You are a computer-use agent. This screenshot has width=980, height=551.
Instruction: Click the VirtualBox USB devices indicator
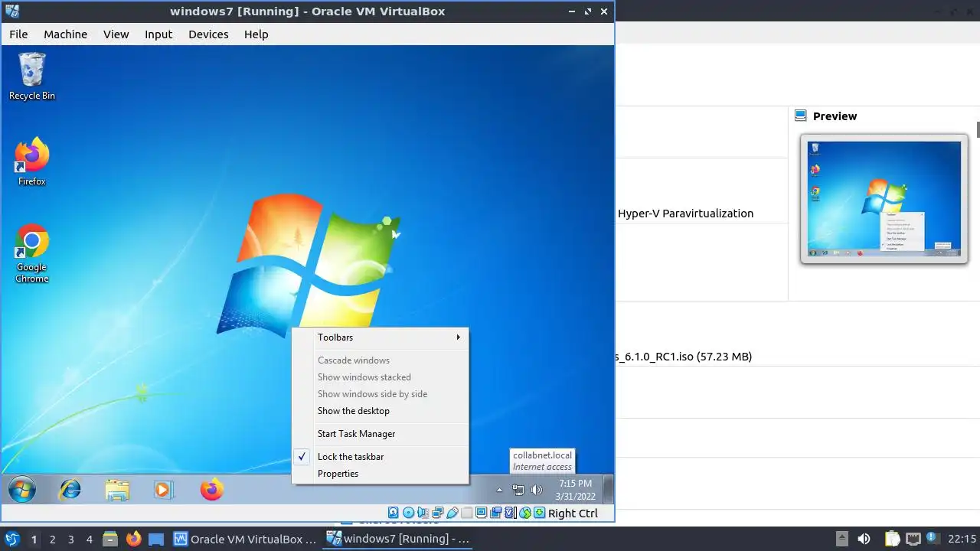[452, 513]
